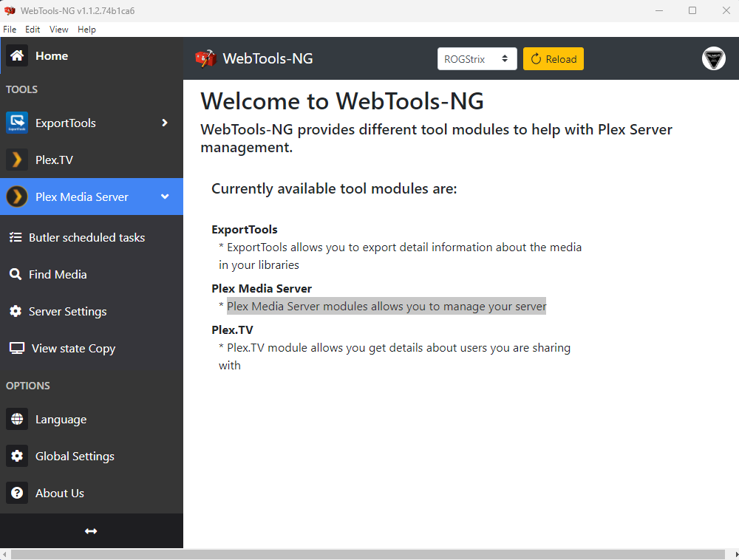Toggle the sidebar collapse arrows
Viewport: 739px width, 560px height.
pyautogui.click(x=92, y=530)
